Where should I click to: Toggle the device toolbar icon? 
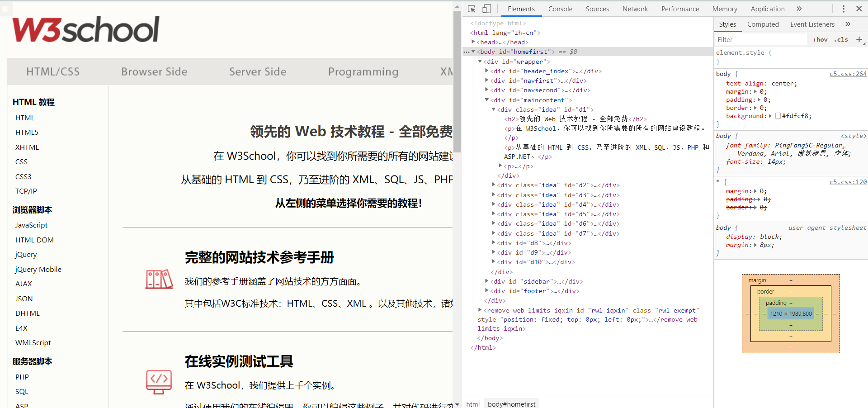[486, 9]
